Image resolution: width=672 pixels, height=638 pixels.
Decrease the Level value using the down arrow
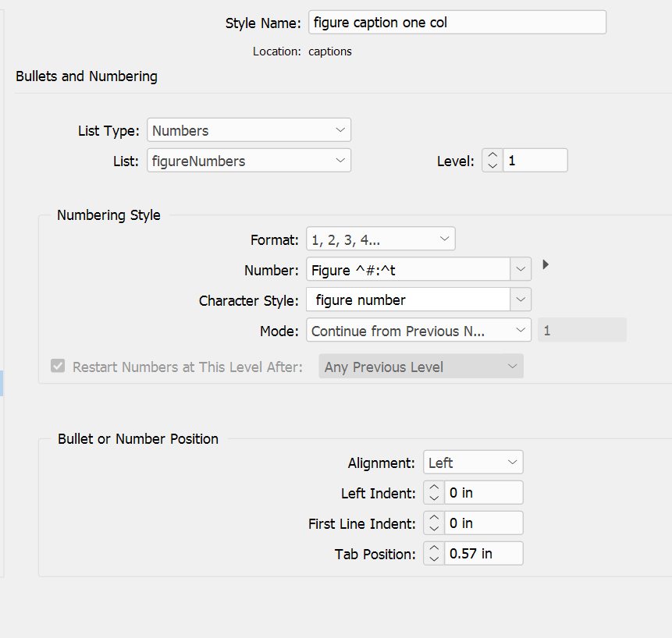(x=492, y=165)
